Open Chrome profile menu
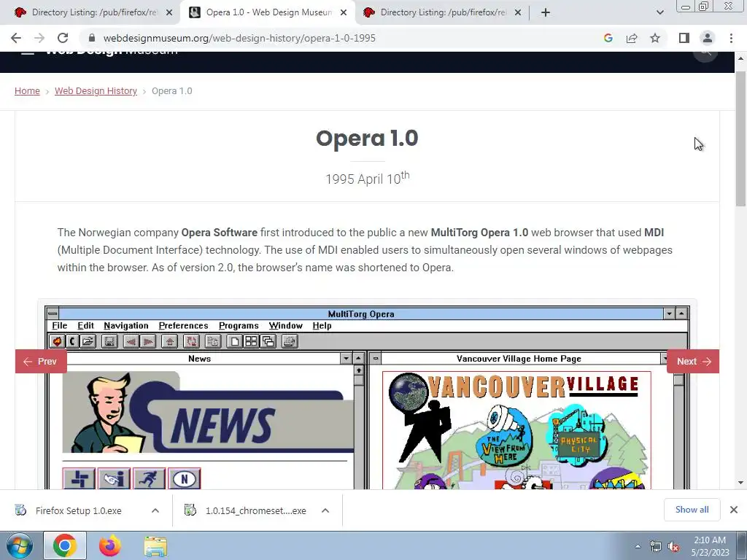 [x=708, y=38]
